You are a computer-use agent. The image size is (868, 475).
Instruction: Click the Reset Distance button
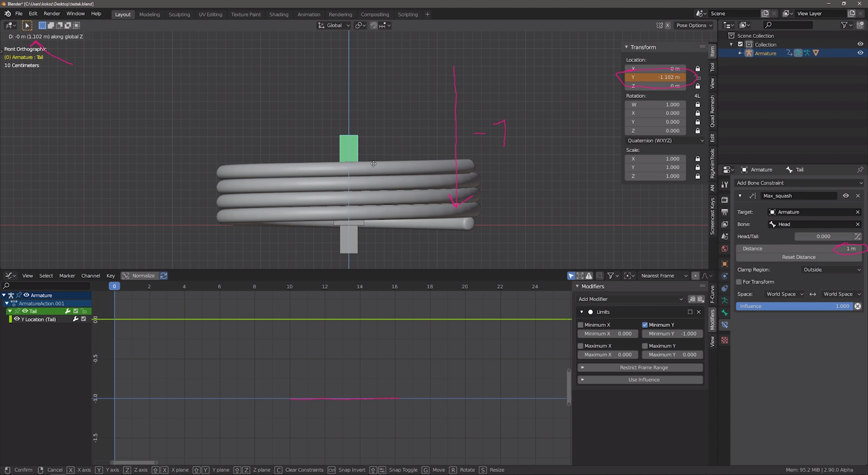click(x=798, y=257)
